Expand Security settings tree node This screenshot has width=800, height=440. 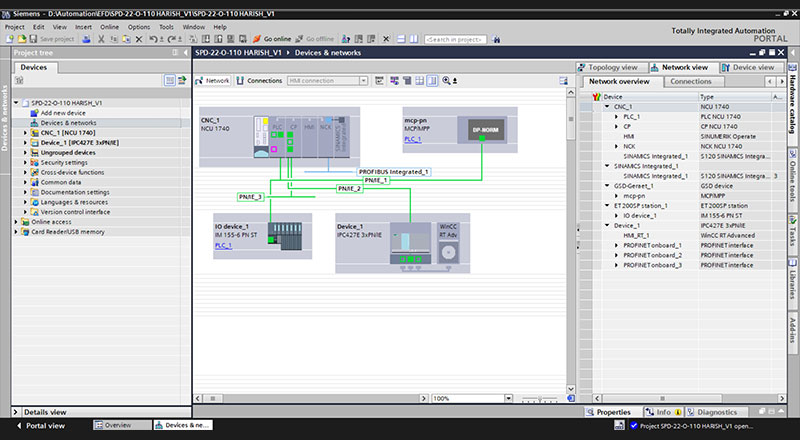pyautogui.click(x=25, y=162)
